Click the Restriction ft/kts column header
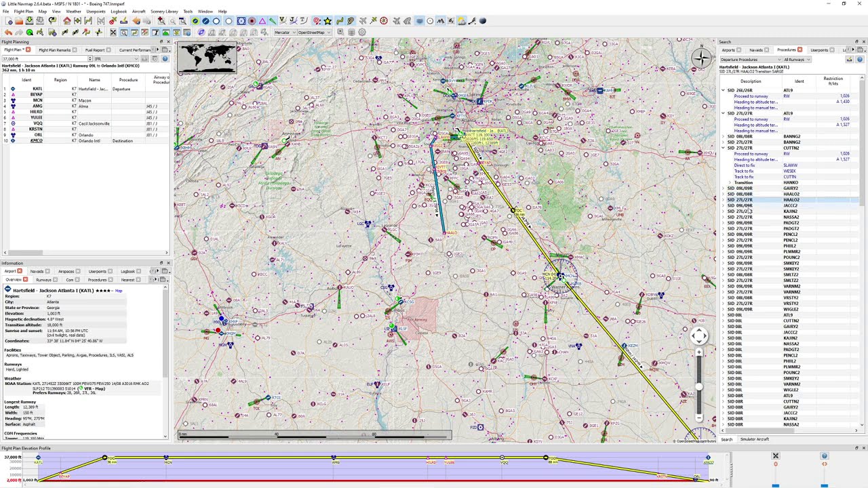The width and height of the screenshot is (868, 488). click(x=833, y=81)
